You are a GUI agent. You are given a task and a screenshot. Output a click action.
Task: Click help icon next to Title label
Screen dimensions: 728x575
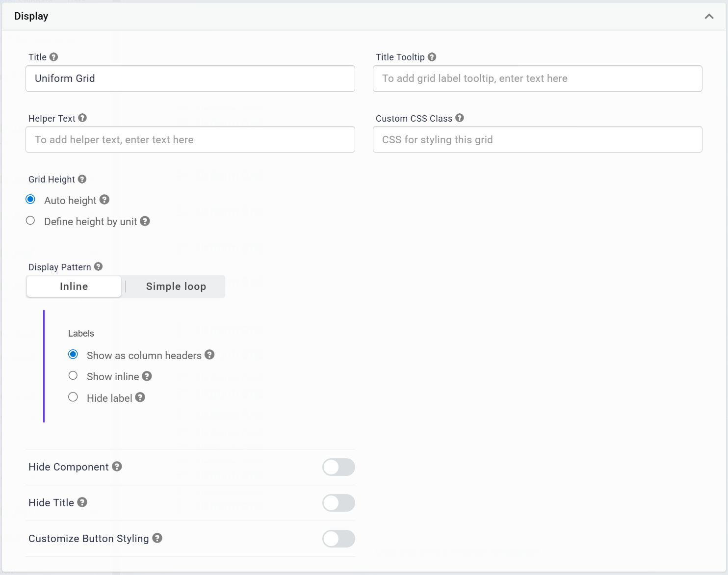54,57
